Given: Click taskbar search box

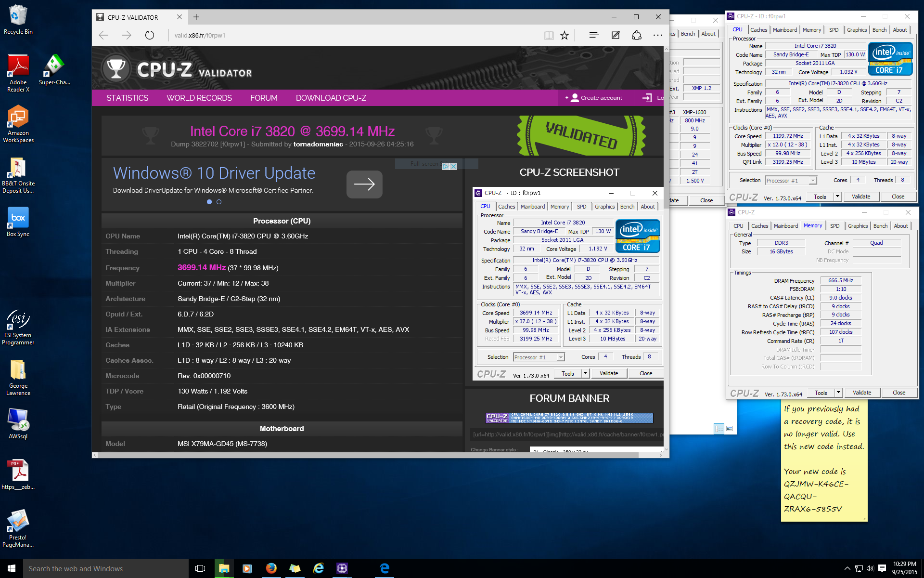Looking at the screenshot, I should click(x=106, y=568).
